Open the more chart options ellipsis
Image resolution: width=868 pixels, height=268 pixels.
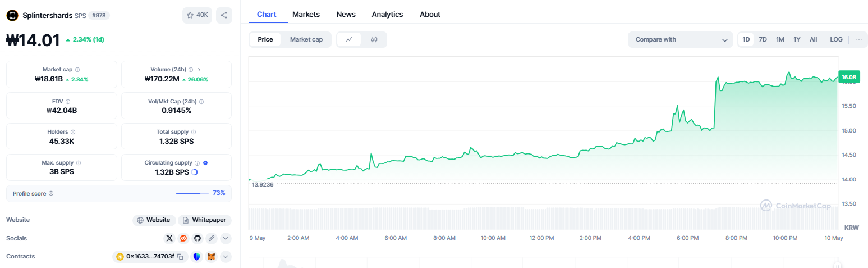coord(858,39)
